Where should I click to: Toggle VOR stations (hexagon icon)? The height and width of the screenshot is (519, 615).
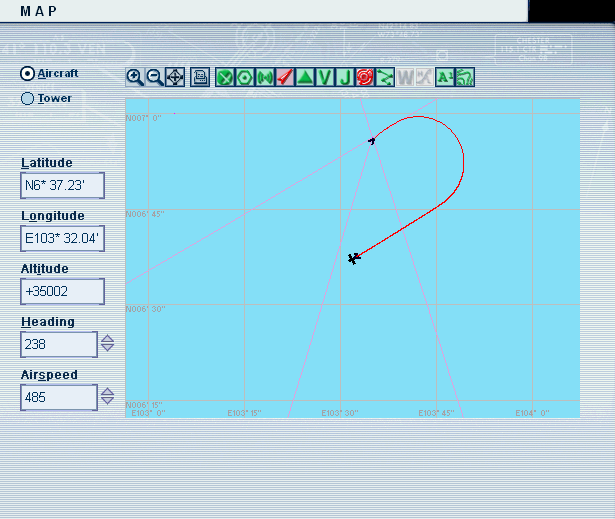coord(245,77)
